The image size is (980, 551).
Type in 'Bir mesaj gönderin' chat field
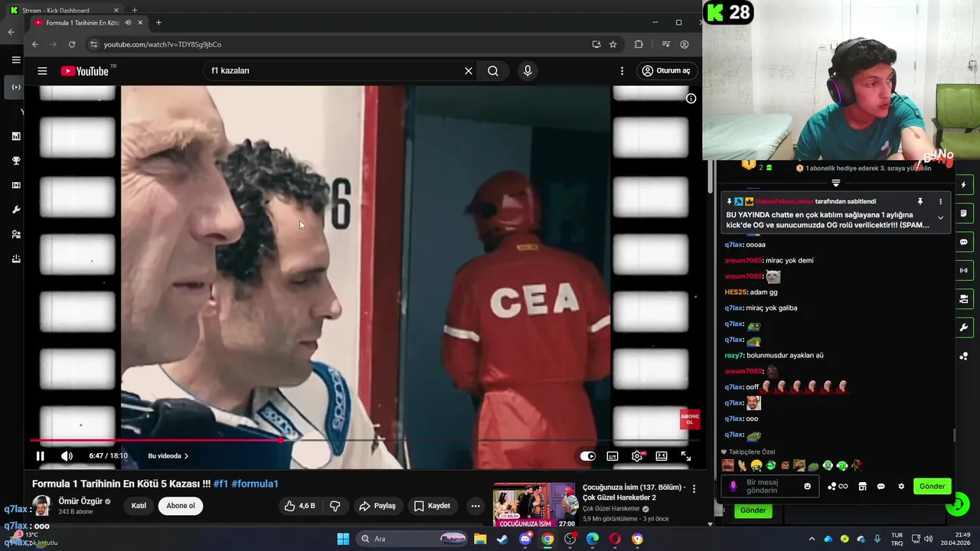tap(771, 487)
